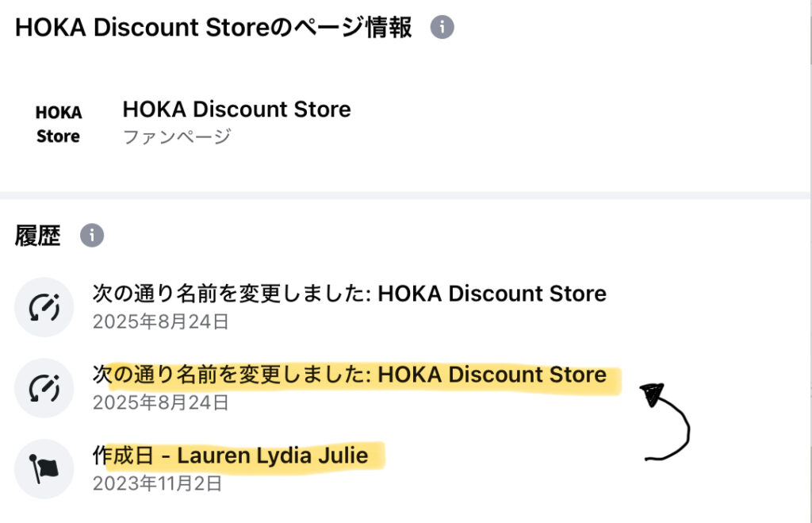The width and height of the screenshot is (812, 523).
Task: Click the 履歴 section heading
Action: (x=37, y=236)
